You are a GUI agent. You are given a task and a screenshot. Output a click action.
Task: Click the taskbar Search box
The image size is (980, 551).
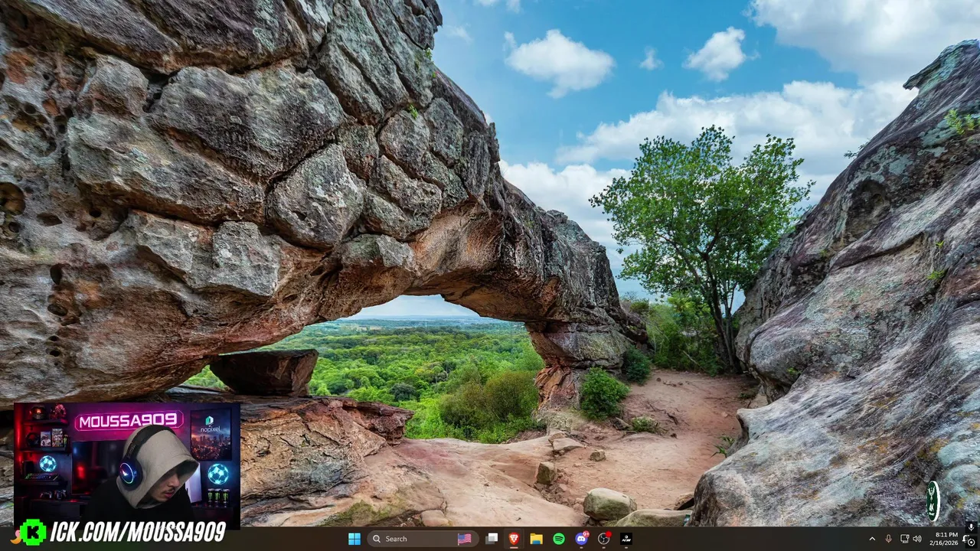pos(423,539)
